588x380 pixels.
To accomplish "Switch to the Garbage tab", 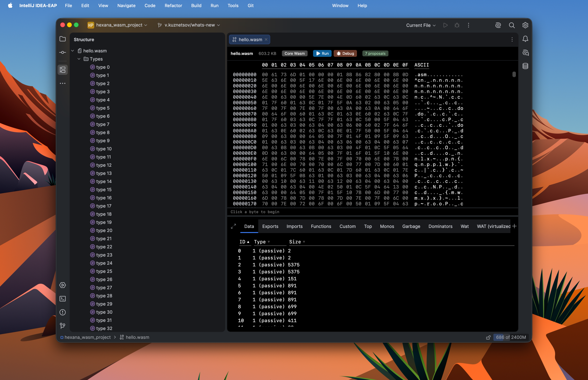I will point(411,226).
